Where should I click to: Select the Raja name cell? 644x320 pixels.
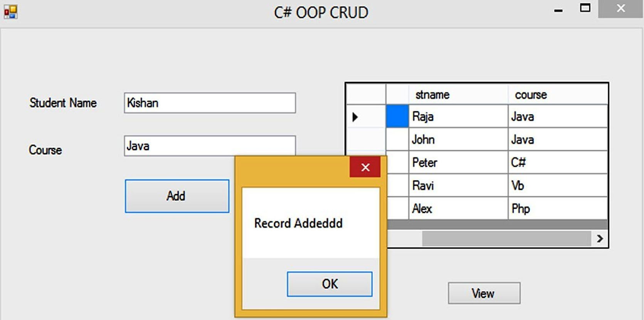pyautogui.click(x=458, y=117)
